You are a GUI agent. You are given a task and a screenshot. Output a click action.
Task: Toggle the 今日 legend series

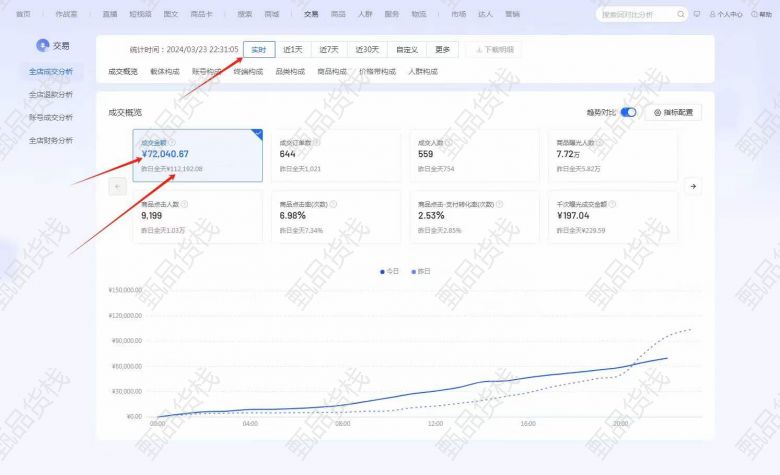(x=389, y=271)
